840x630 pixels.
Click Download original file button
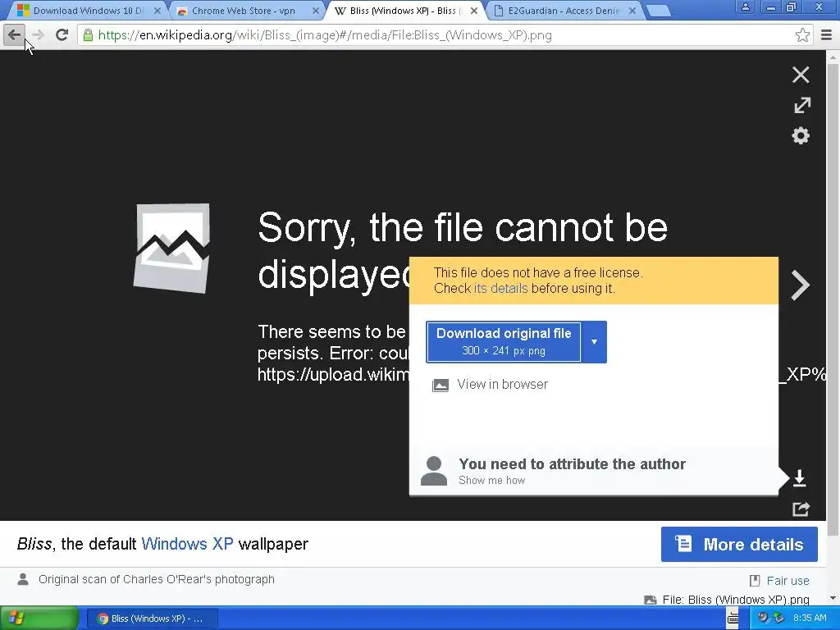point(504,342)
